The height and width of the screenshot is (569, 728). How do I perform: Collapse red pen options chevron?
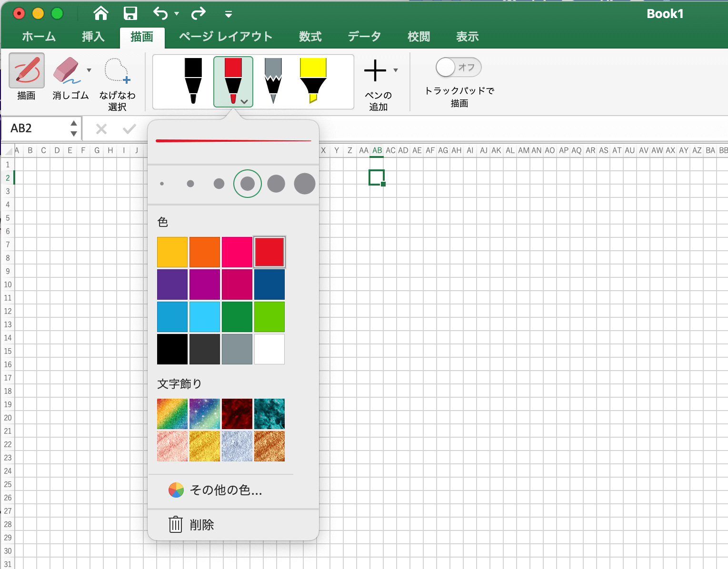pos(244,101)
